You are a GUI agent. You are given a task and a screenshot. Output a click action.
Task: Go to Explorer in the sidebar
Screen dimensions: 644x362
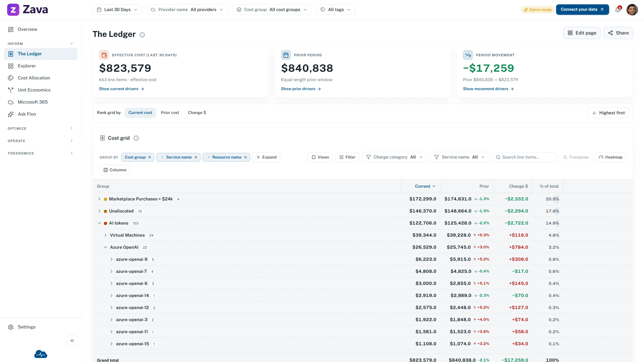pos(41,66)
